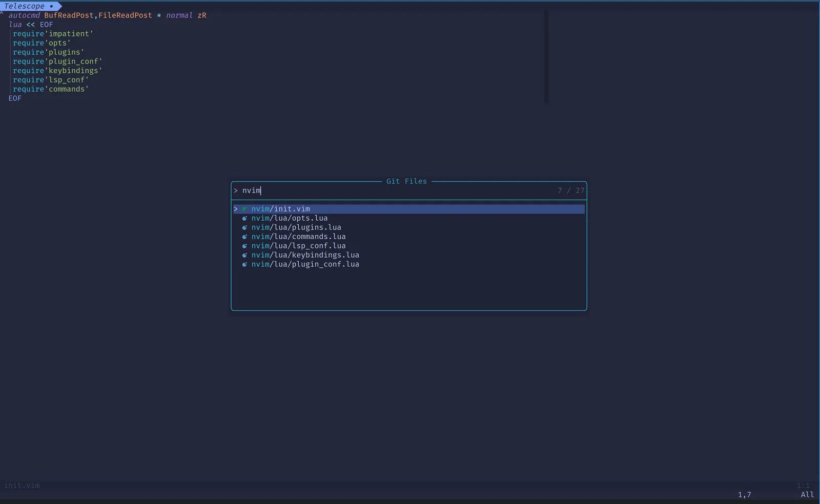Click the Git Files picker title
Screen dimensions: 820x504
(x=406, y=181)
